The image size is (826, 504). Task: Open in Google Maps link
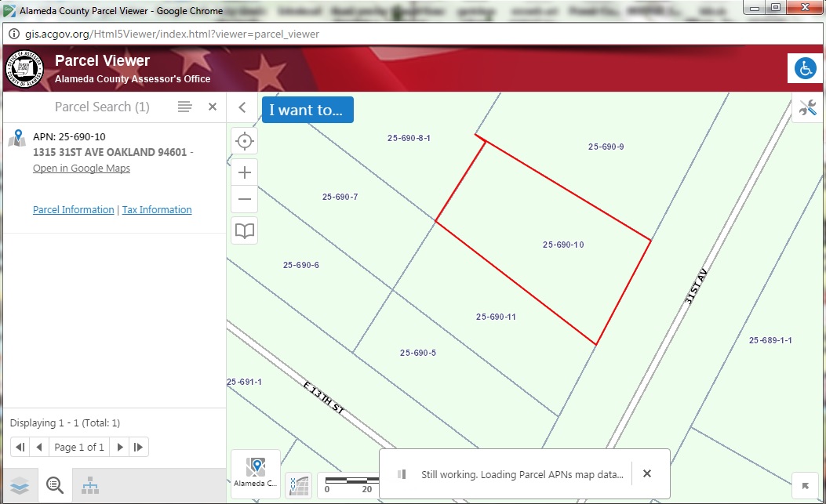point(82,168)
